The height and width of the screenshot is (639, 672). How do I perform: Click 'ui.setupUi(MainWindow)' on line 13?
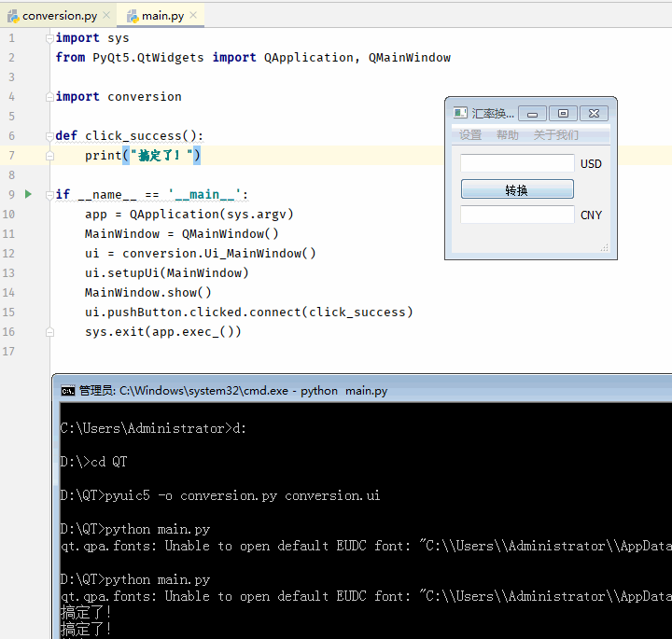pyautogui.click(x=167, y=272)
